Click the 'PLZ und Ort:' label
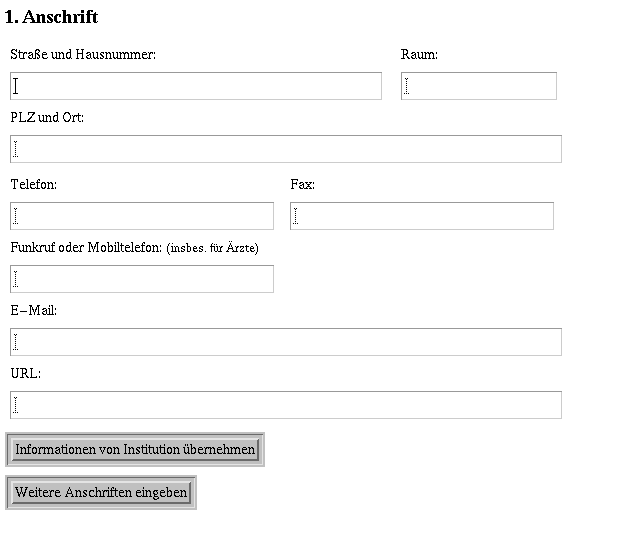This screenshot has width=636, height=534. click(47, 118)
